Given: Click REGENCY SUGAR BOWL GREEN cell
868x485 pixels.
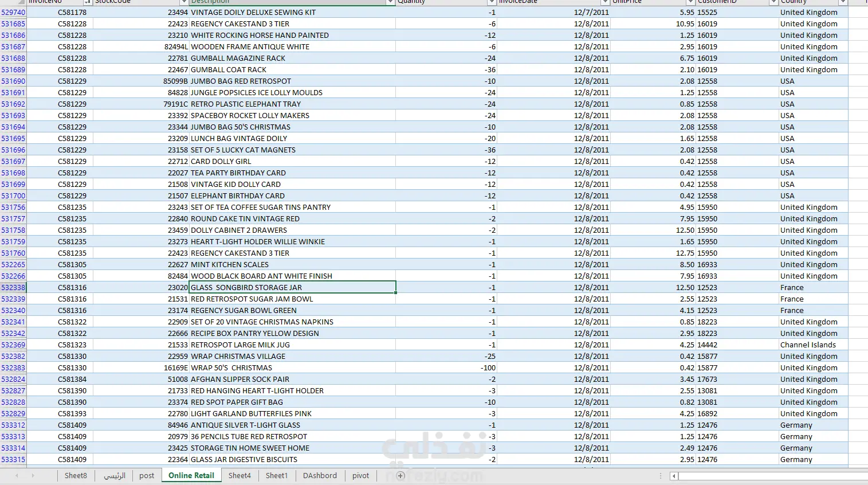Looking at the screenshot, I should 292,310.
